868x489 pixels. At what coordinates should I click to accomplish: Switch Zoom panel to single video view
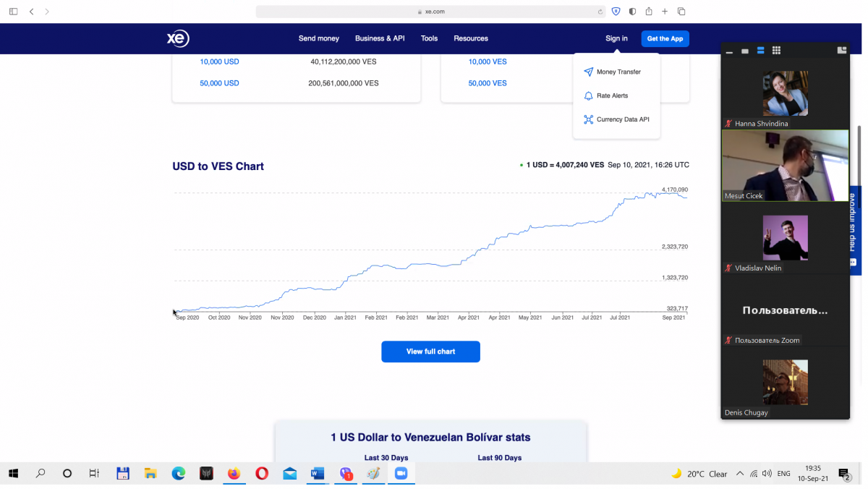[x=745, y=51]
